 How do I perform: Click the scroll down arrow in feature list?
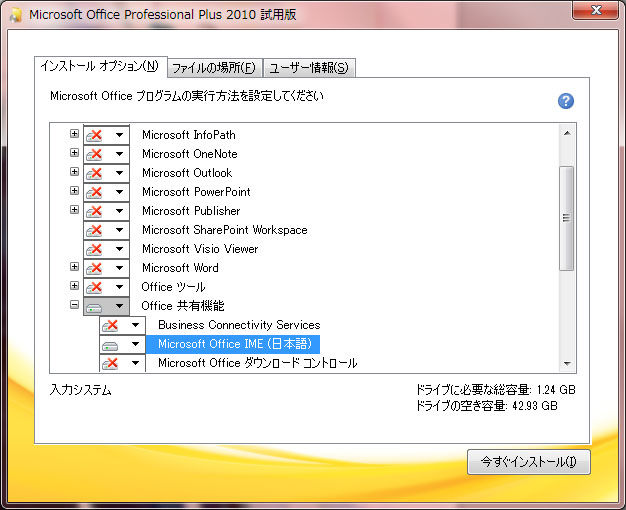(x=567, y=363)
